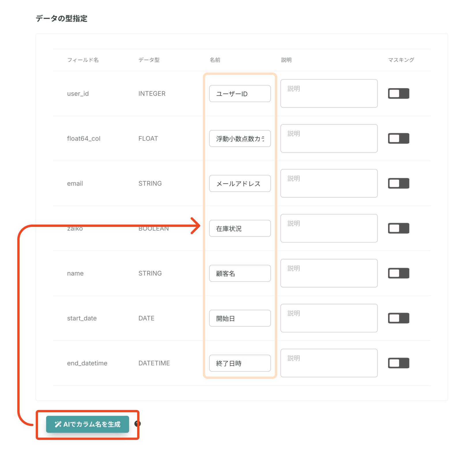Image resolution: width=476 pixels, height=452 pixels.
Task: Toggle masking for end_datetime row
Action: pyautogui.click(x=398, y=363)
